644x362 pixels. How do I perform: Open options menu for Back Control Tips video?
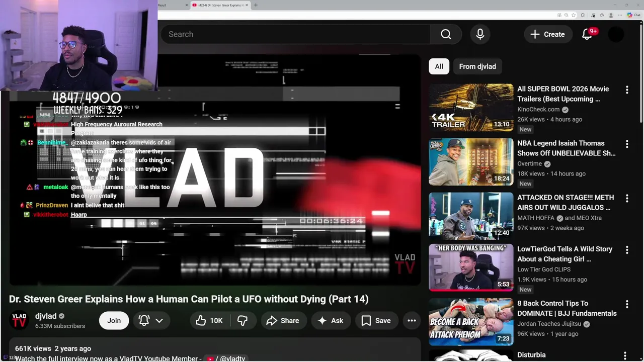tap(627, 304)
